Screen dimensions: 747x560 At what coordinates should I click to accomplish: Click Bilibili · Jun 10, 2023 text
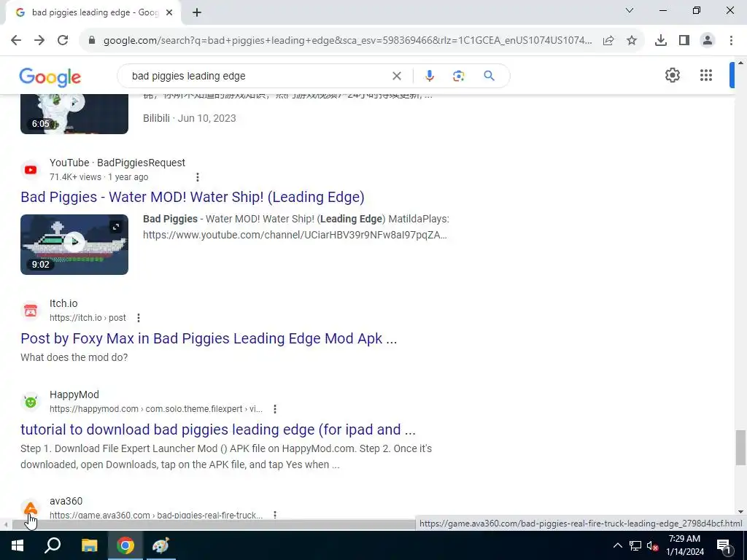click(190, 118)
